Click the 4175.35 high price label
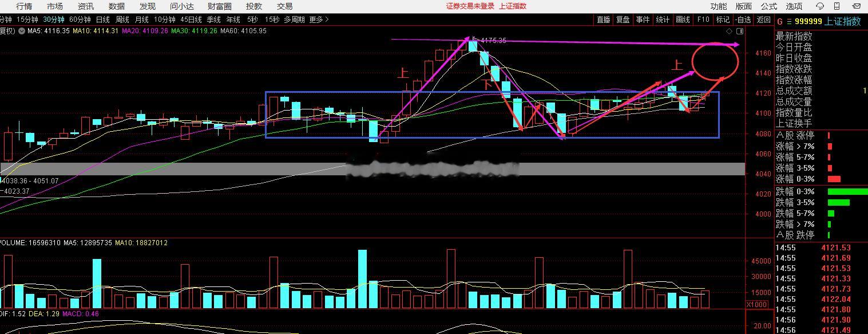The height and width of the screenshot is (334, 868). (493, 41)
